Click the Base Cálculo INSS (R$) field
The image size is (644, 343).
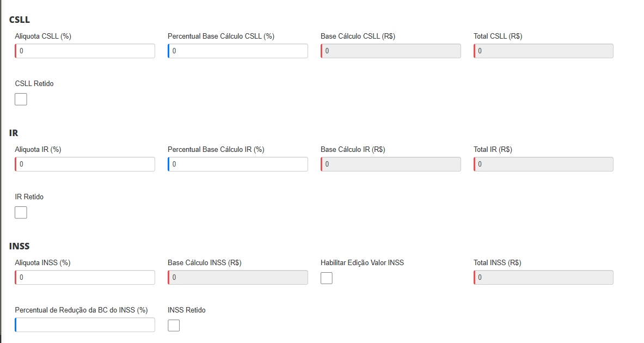(x=238, y=278)
